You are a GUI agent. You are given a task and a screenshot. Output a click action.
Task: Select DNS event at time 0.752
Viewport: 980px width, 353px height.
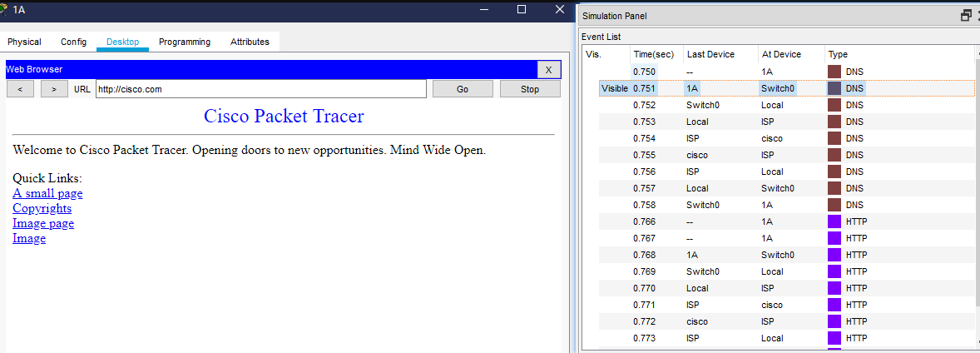786,105
